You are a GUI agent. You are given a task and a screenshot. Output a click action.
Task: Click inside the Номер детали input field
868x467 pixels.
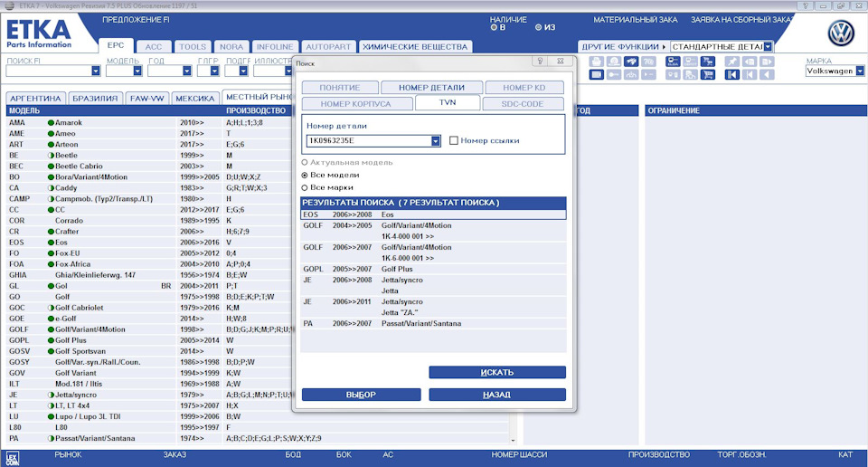pyautogui.click(x=369, y=141)
